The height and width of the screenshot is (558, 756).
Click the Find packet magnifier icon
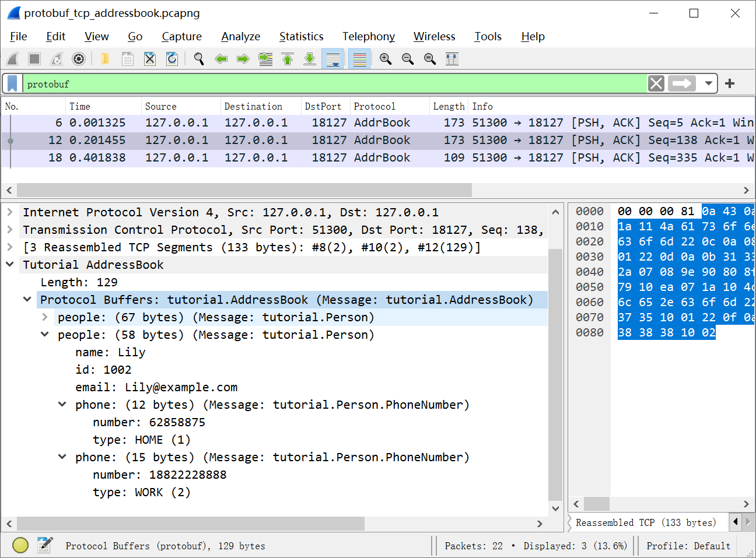(199, 58)
